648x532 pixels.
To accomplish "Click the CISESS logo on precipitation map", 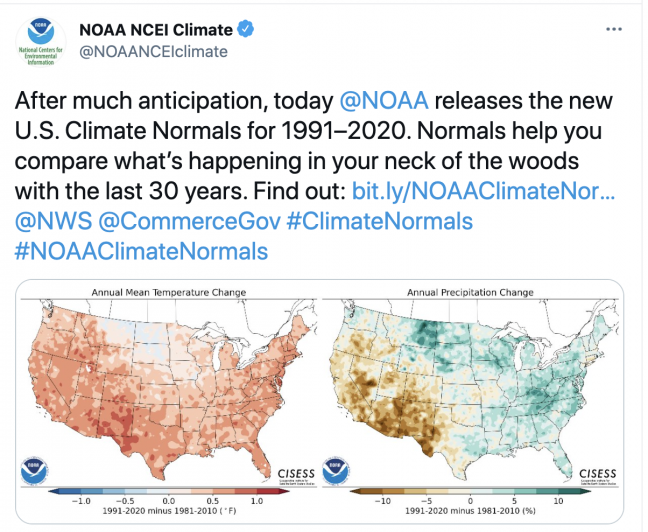I will tap(598, 476).
